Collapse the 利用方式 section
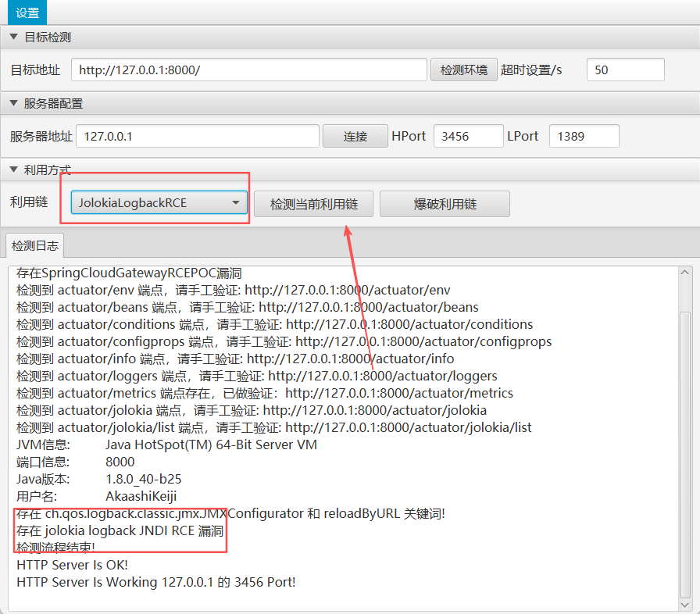 (14, 170)
